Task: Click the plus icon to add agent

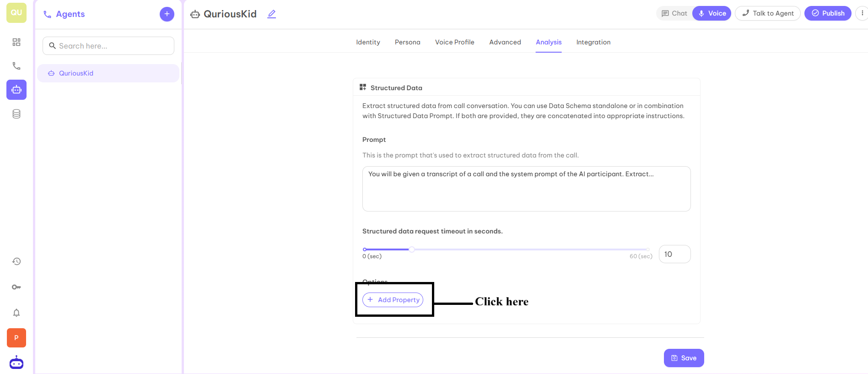Action: [167, 14]
